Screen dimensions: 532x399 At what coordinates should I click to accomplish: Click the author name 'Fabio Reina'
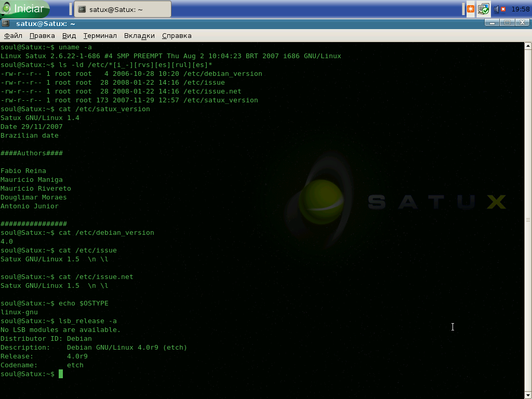coord(23,170)
